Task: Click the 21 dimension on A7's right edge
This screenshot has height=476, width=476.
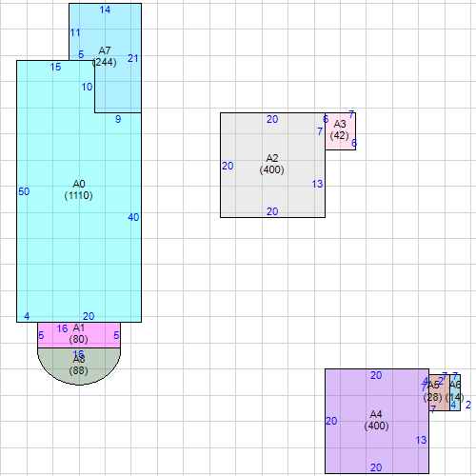Action: pos(133,58)
